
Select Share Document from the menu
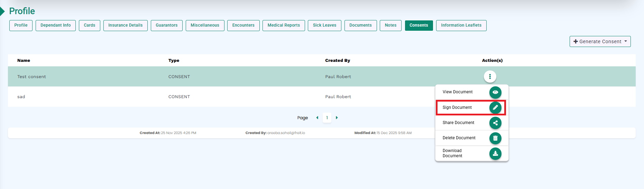pos(458,123)
